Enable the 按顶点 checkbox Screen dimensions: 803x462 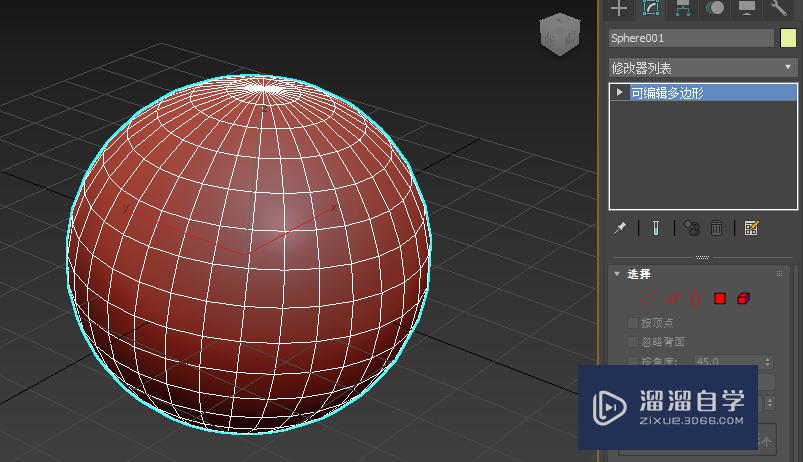tap(632, 323)
